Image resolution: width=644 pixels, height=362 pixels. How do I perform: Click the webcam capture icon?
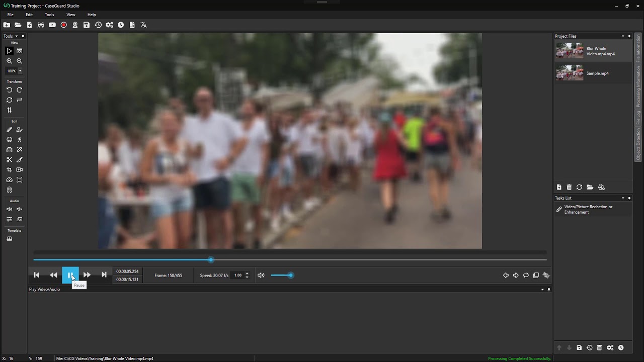pos(75,25)
